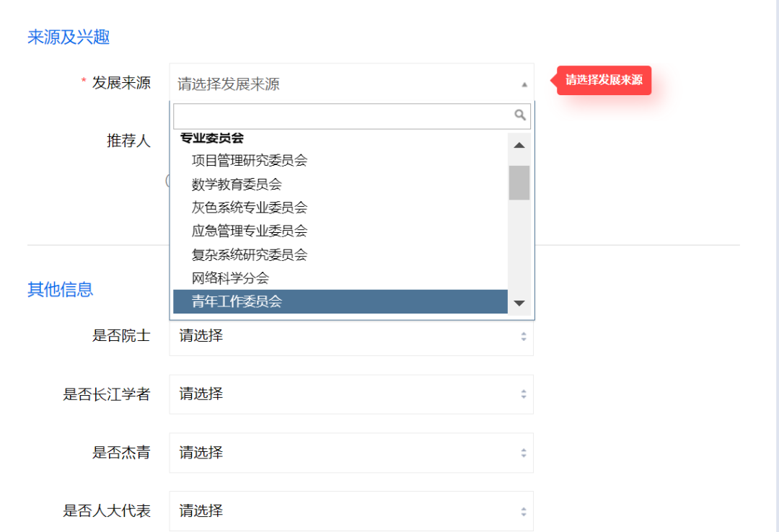Collapse the 发展来源 dropdown via its arrow
Image resolution: width=779 pixels, height=532 pixels.
click(524, 83)
